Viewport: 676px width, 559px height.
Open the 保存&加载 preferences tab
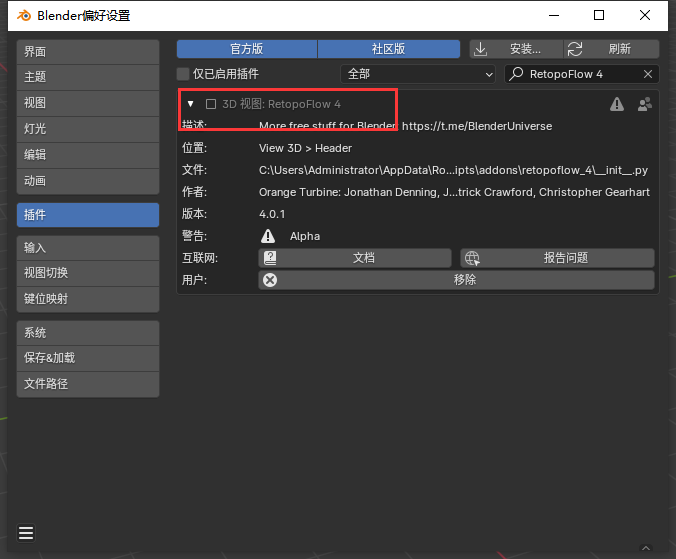88,358
